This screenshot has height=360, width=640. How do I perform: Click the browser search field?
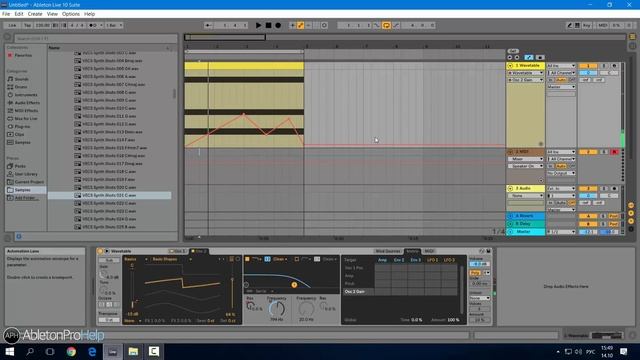point(96,38)
